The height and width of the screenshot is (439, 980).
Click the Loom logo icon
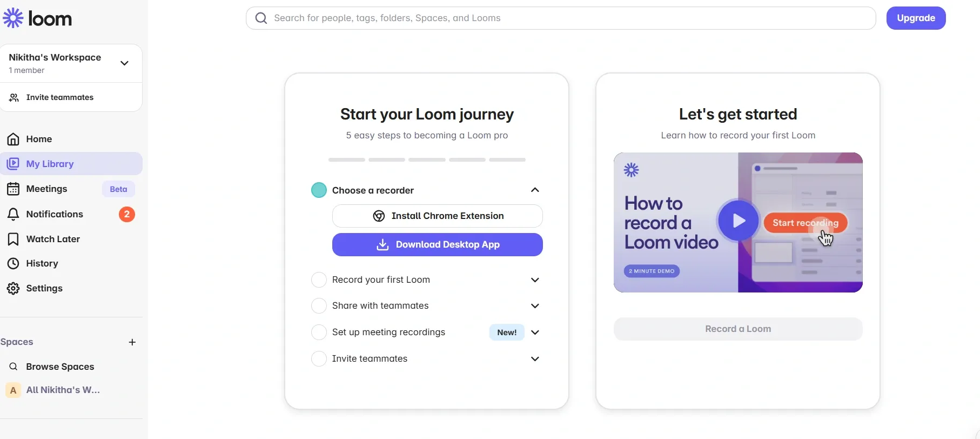[14, 18]
